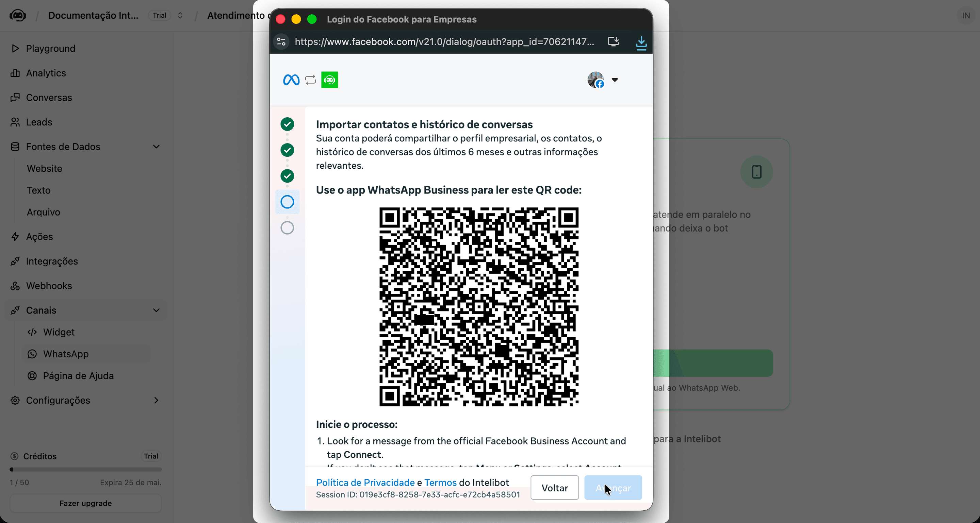Collapse the Canais chevron
Screen dimensions: 980x523
click(156, 310)
